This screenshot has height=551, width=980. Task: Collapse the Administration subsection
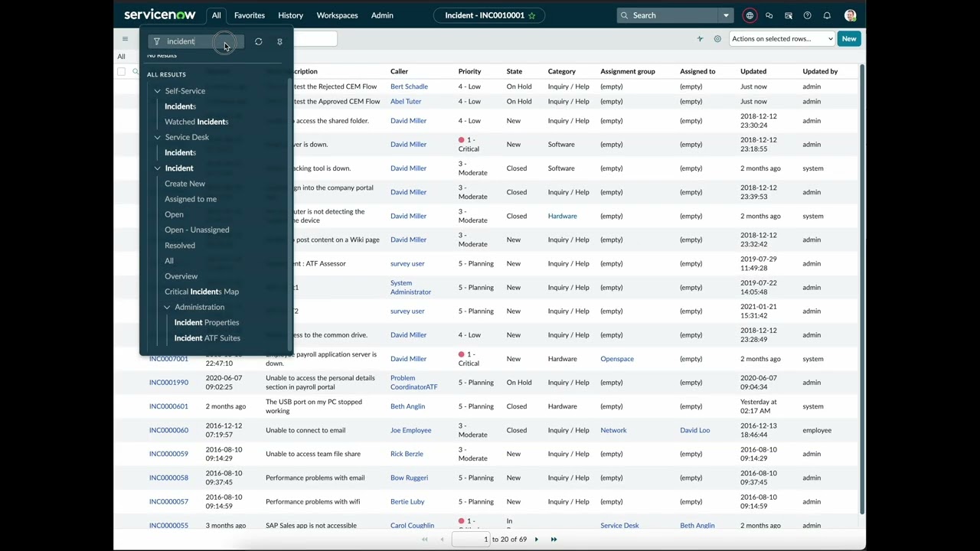167,307
